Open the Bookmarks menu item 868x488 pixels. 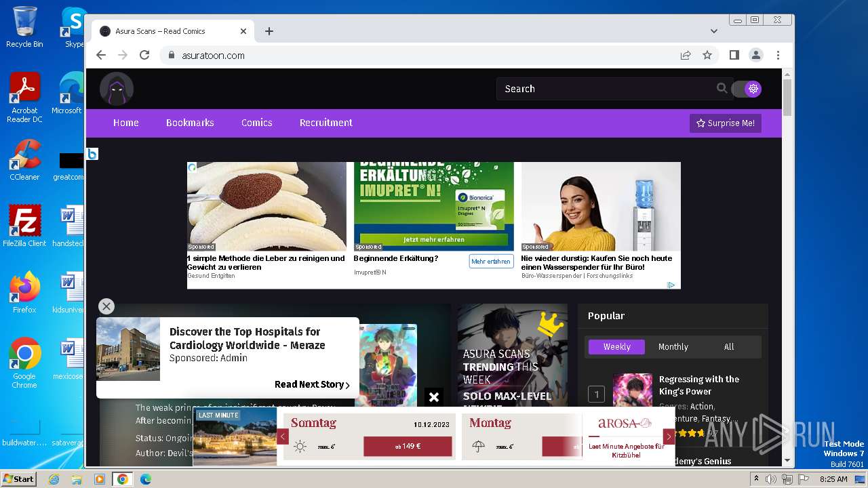click(x=190, y=123)
